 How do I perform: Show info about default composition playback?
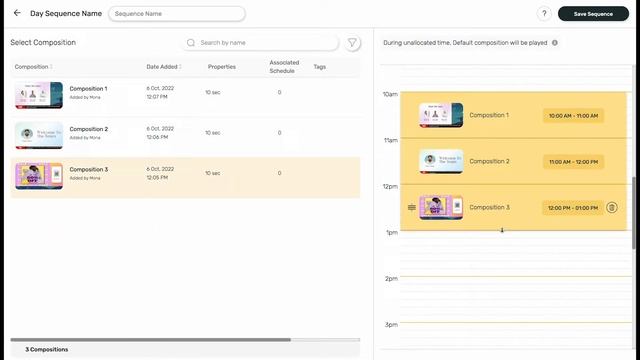click(x=555, y=43)
